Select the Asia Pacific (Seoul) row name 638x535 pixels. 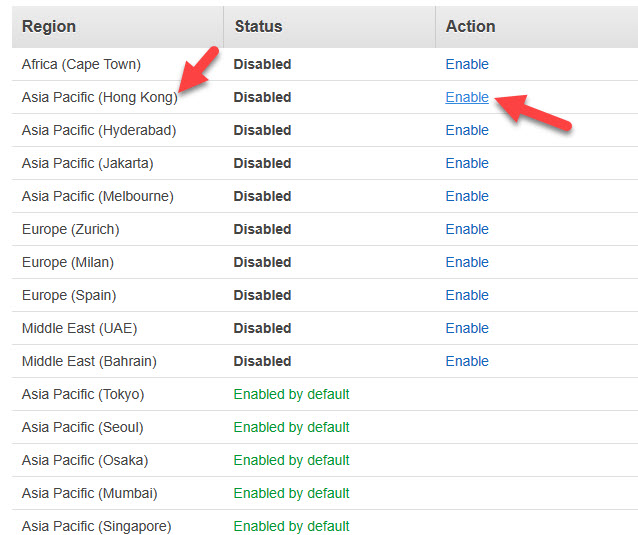[x=83, y=427]
